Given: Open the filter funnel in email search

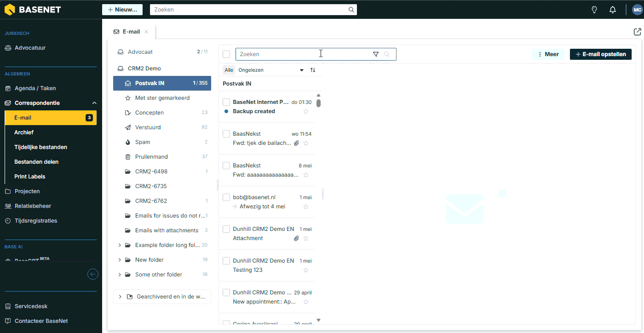Looking at the screenshot, I should [376, 54].
